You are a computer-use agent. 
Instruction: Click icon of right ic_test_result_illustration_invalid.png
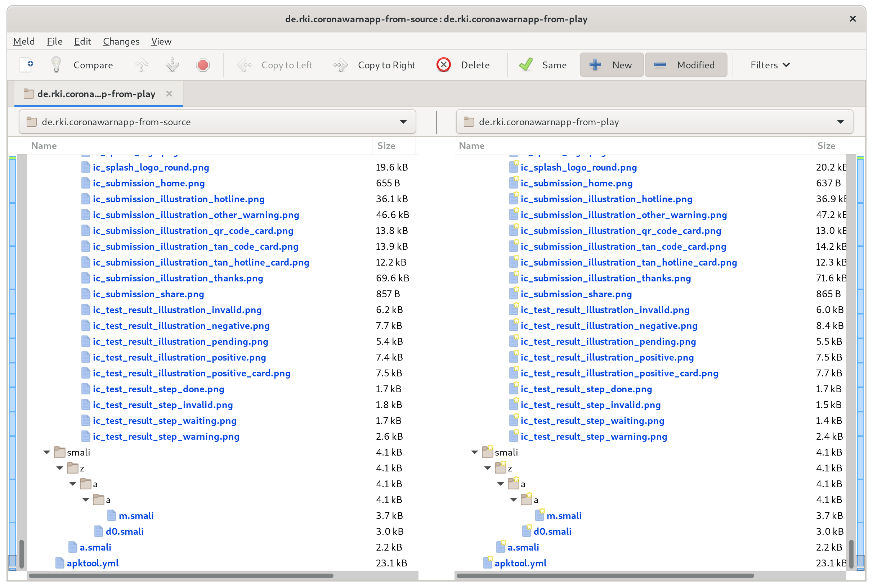(x=514, y=310)
